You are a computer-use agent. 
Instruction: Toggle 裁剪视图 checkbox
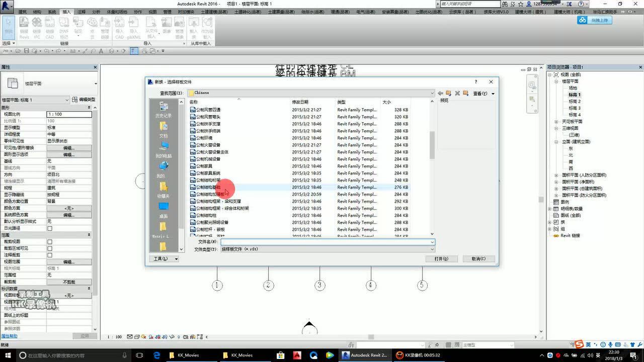pos(49,242)
